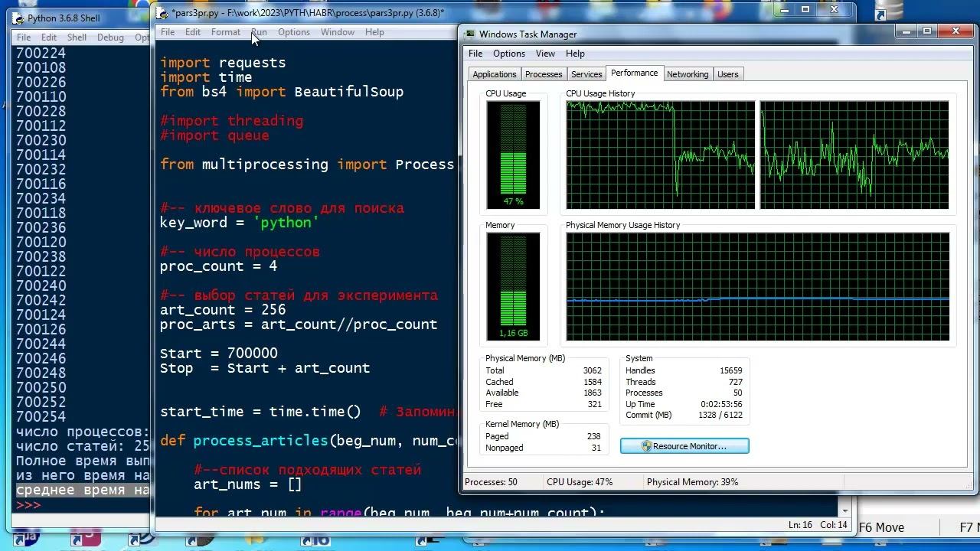Click the 'from bs4 import BeautifulSoup' line

coord(282,92)
